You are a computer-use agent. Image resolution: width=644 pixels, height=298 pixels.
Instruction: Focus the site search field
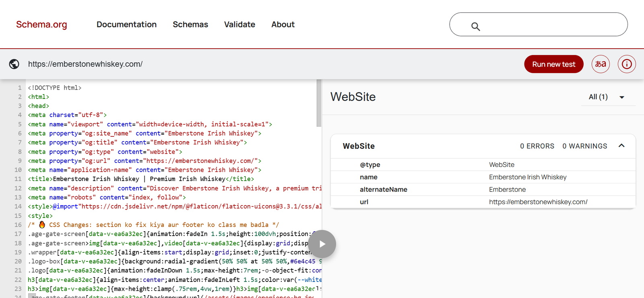tap(539, 25)
